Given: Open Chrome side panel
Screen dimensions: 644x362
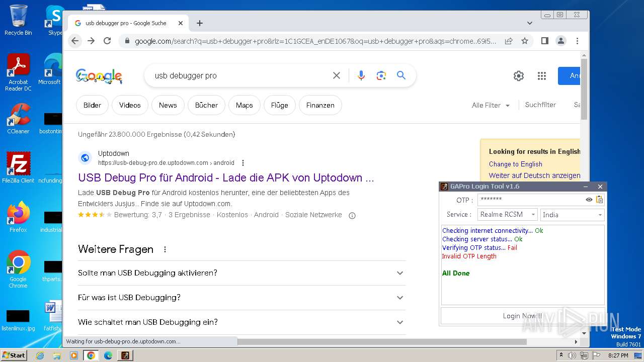Looking at the screenshot, I should [x=544, y=41].
